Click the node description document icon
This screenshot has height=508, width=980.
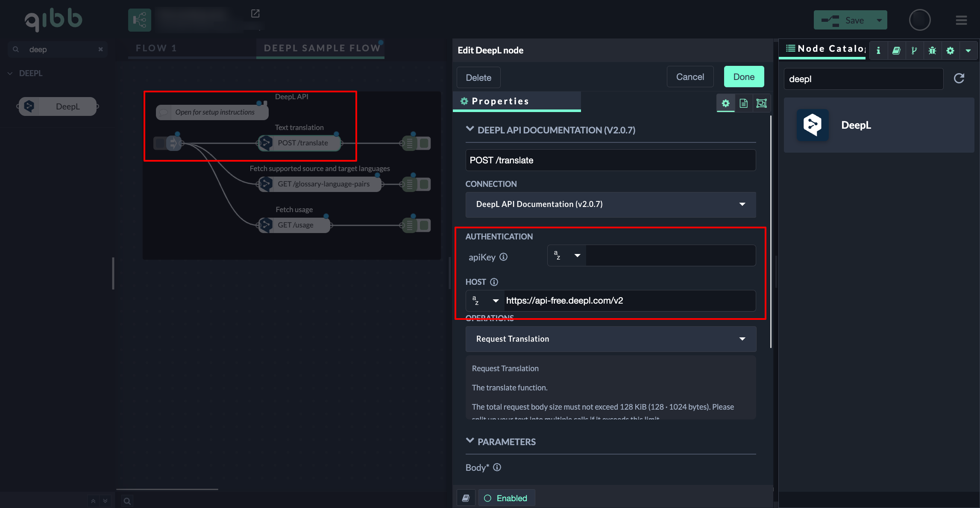pos(743,103)
